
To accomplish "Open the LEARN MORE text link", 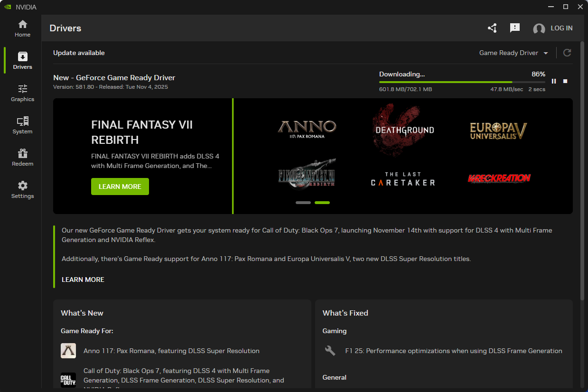I will coord(83,280).
